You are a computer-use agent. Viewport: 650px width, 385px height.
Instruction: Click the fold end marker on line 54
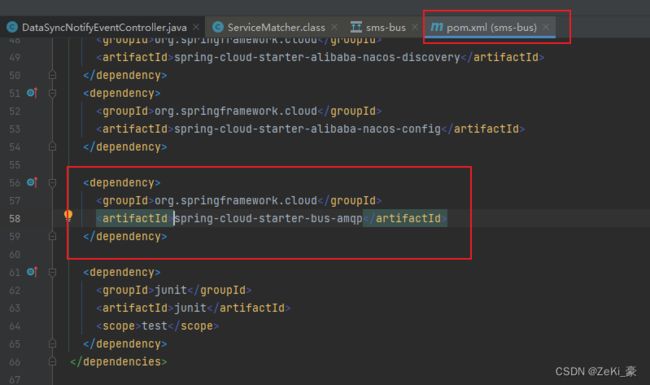pos(52,146)
